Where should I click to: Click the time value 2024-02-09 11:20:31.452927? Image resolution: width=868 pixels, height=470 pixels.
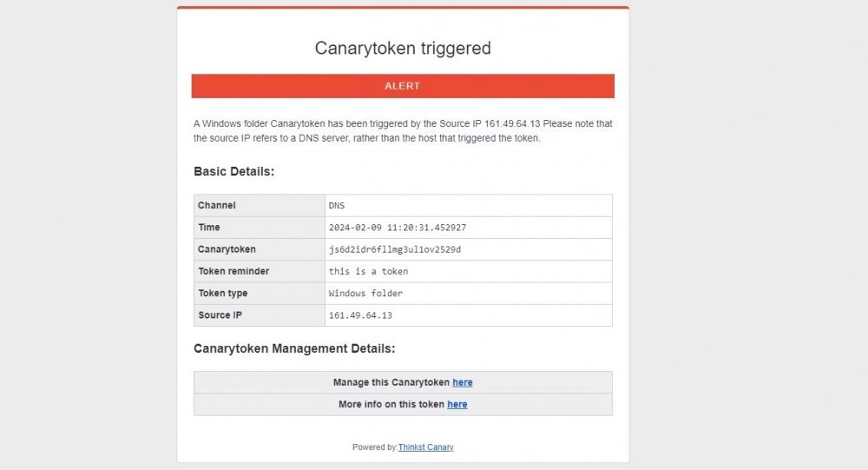click(398, 228)
